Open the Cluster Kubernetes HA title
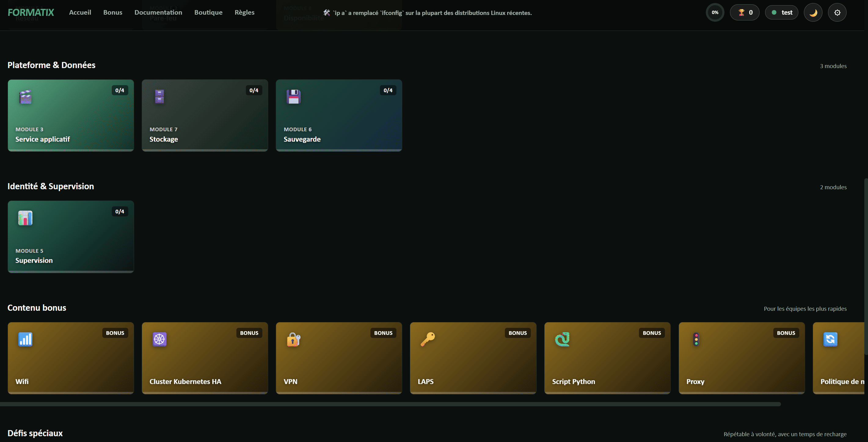Viewport: 868px width, 442px height. click(185, 382)
